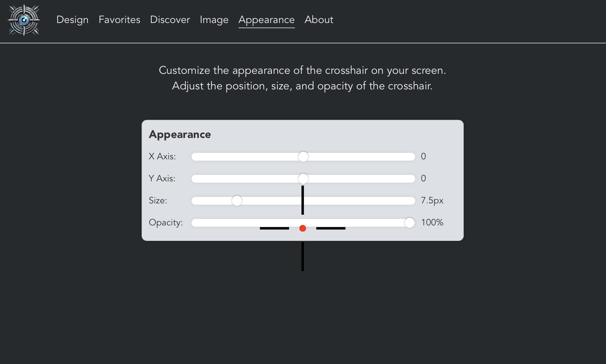Go to the Discover tab
606x364 pixels.
[170, 20]
